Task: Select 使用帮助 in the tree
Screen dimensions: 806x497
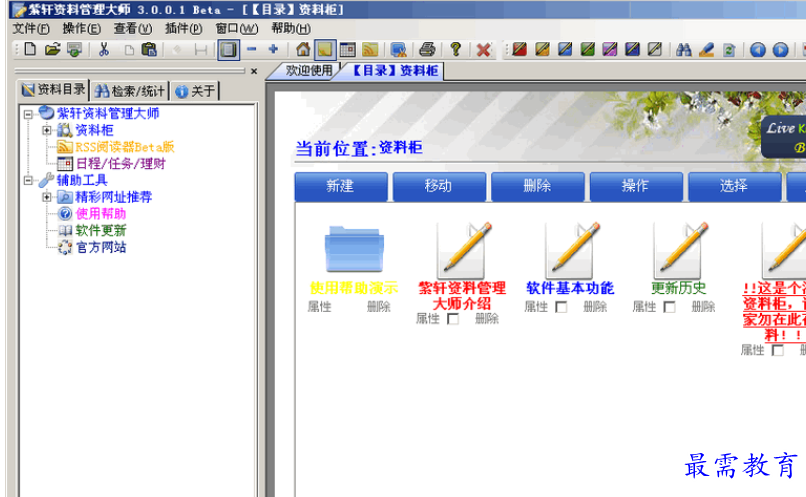Action: [101, 214]
